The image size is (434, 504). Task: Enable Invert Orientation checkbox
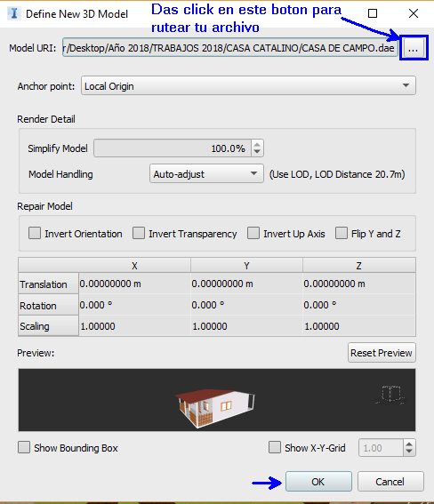point(35,233)
